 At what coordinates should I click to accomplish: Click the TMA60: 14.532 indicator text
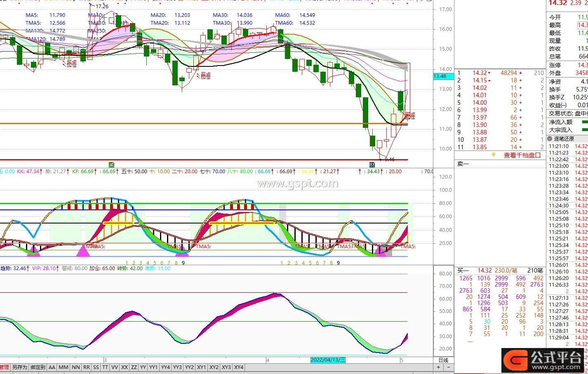tap(295, 23)
